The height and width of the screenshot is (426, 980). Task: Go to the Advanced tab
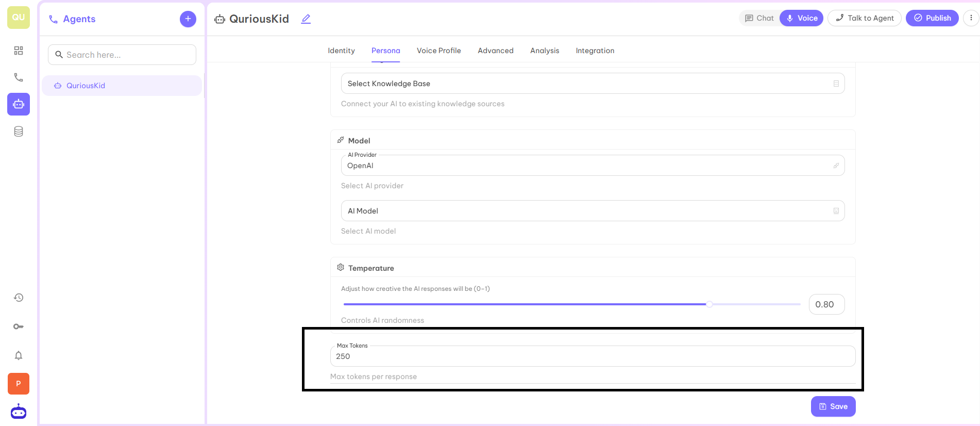pyautogui.click(x=495, y=51)
